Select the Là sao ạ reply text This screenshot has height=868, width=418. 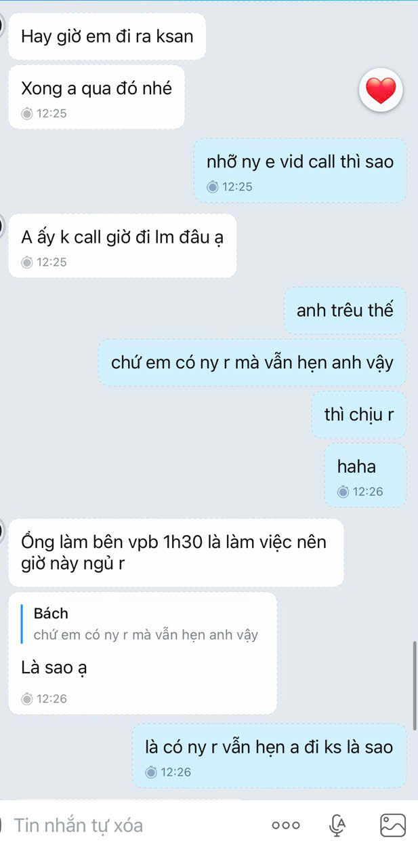(54, 668)
